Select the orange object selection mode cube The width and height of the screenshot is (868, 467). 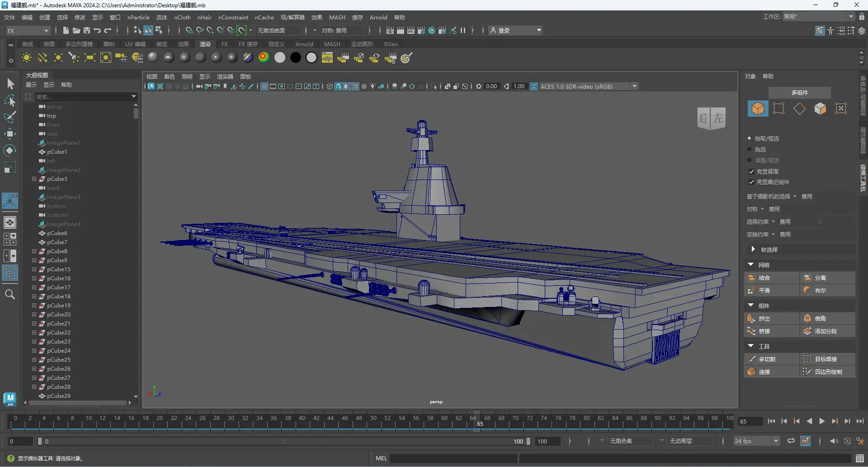tap(758, 109)
